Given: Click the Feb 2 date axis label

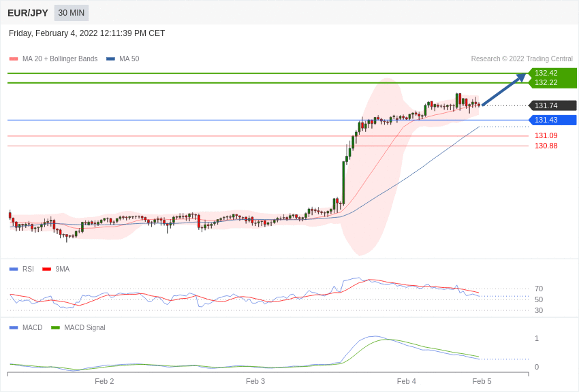Looking at the screenshot, I should (x=104, y=381).
